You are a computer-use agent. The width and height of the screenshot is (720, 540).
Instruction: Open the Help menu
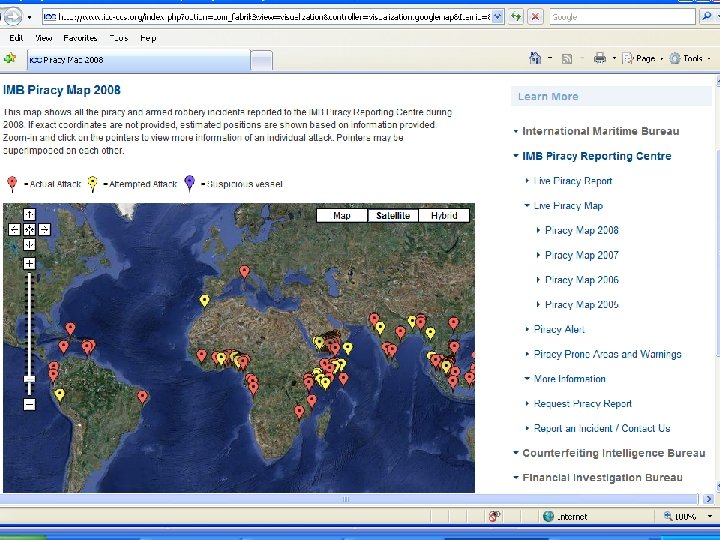[148, 38]
